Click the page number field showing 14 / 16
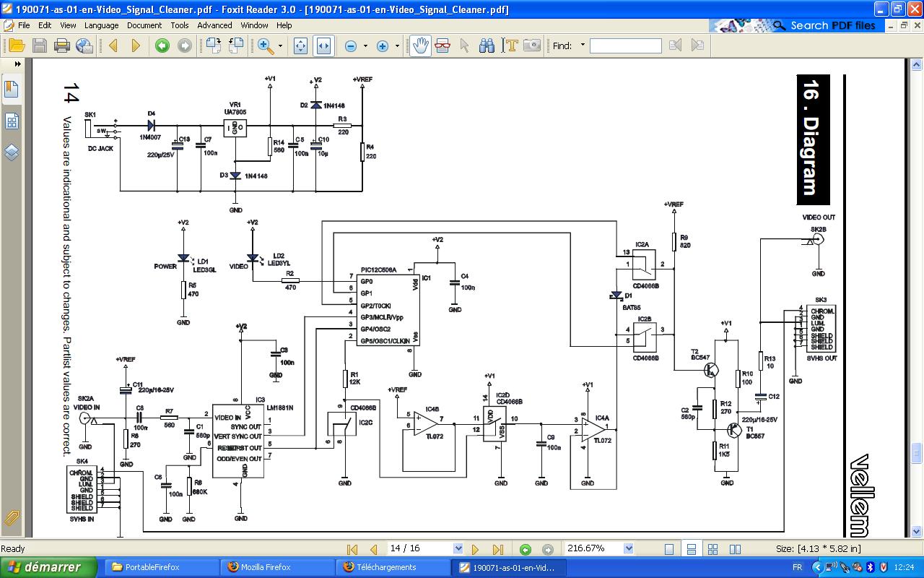The width and height of the screenshot is (924, 578). coord(419,548)
